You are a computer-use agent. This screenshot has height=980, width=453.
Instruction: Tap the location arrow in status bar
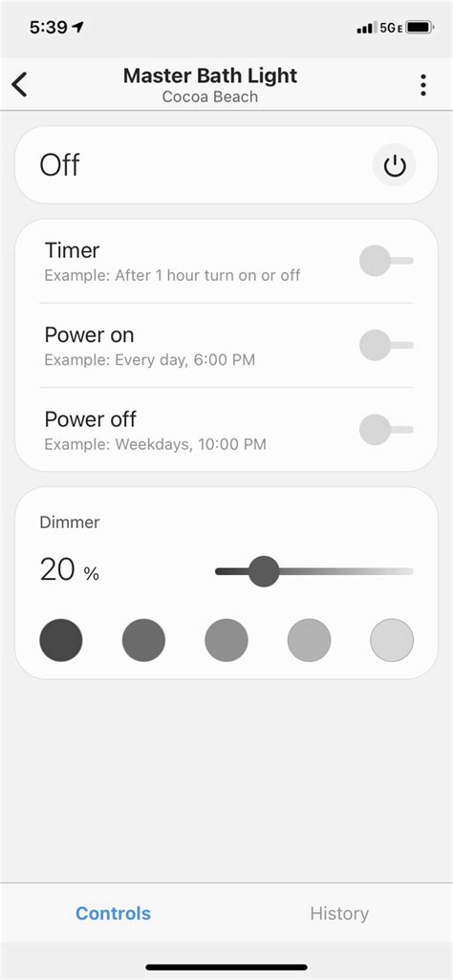tap(78, 27)
